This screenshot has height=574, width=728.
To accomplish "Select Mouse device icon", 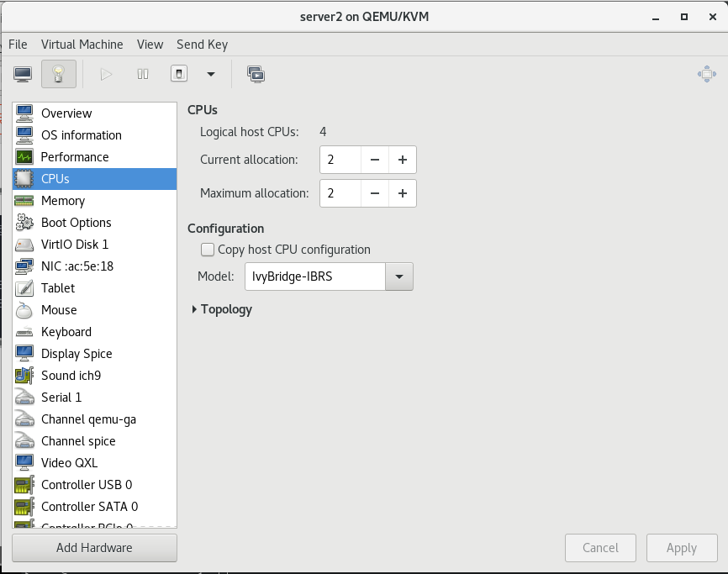I will coord(24,310).
